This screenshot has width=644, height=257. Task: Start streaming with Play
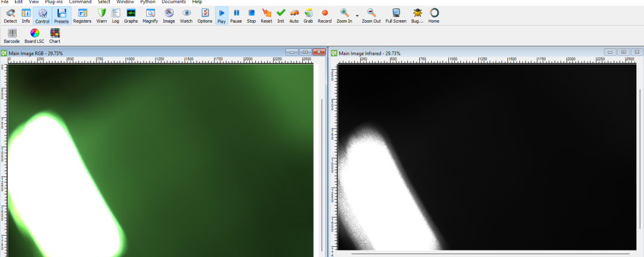tap(221, 16)
